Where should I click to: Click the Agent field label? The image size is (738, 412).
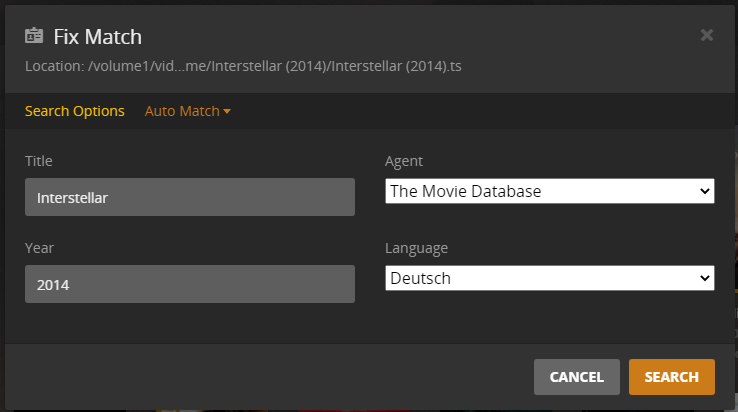(x=404, y=160)
